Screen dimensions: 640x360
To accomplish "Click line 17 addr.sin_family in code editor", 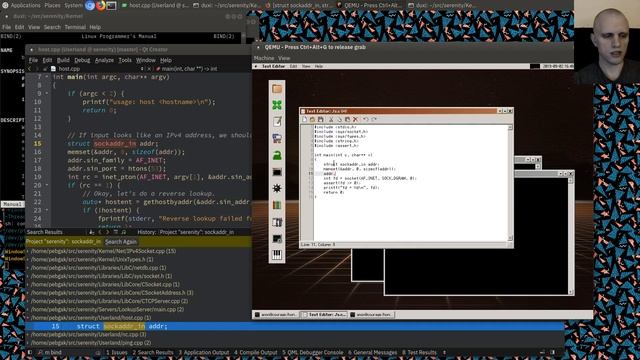I will point(116,160).
